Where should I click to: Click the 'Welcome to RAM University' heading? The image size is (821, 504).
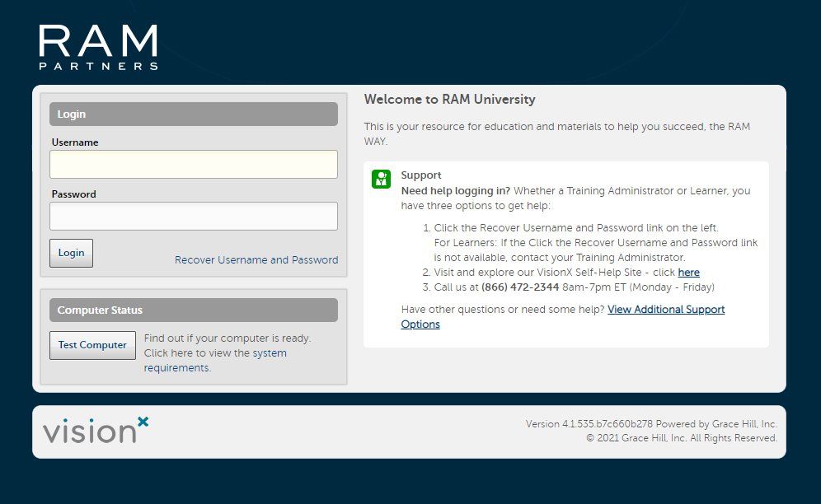449,99
